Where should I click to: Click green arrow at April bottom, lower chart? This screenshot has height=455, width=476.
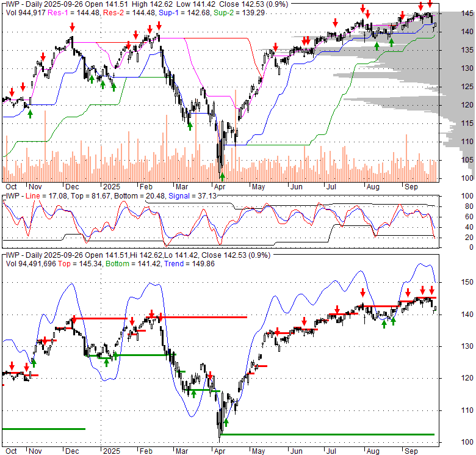click(x=226, y=423)
